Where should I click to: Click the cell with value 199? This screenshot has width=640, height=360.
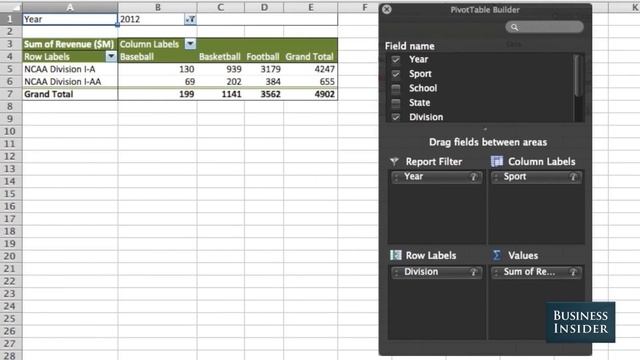point(158,94)
